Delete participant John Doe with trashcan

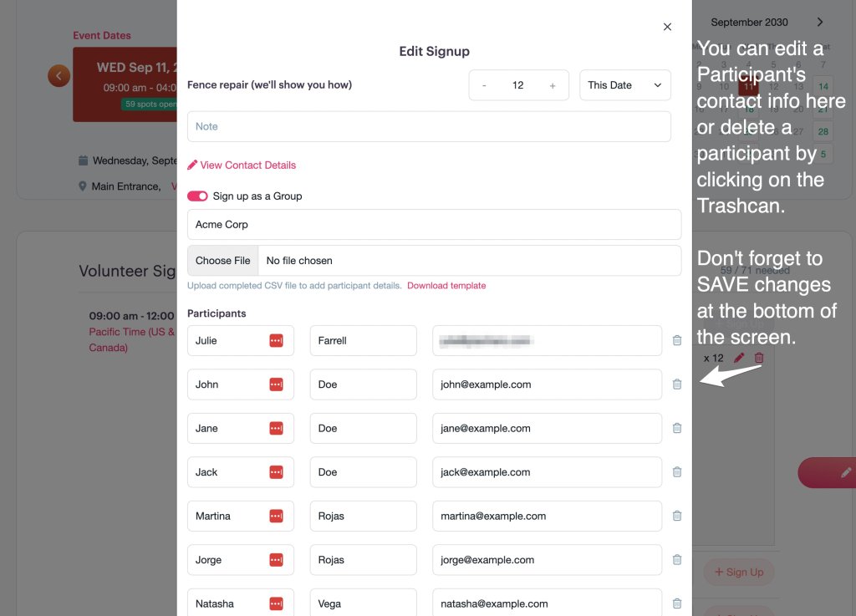[677, 384]
